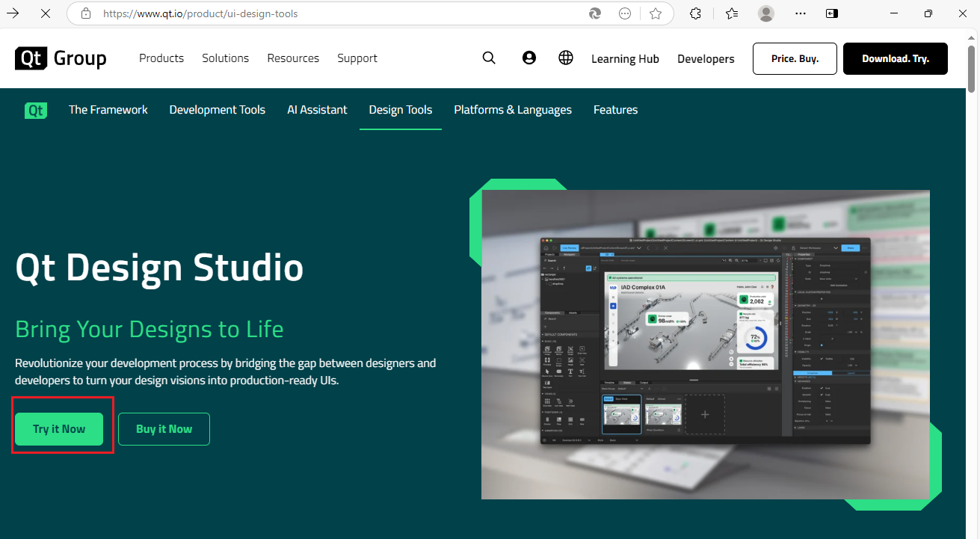The height and width of the screenshot is (539, 980).
Task: Click the Bring Your Designs to Life text
Action: tap(150, 329)
